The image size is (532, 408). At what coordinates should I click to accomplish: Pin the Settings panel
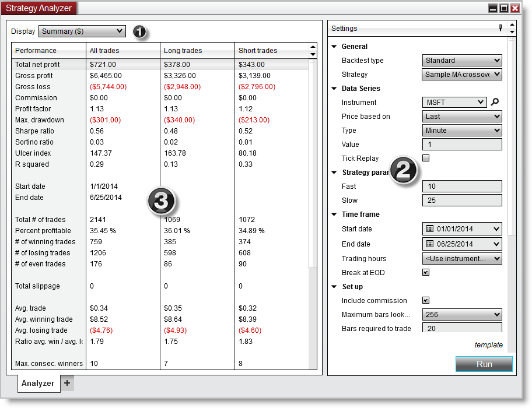click(500, 27)
